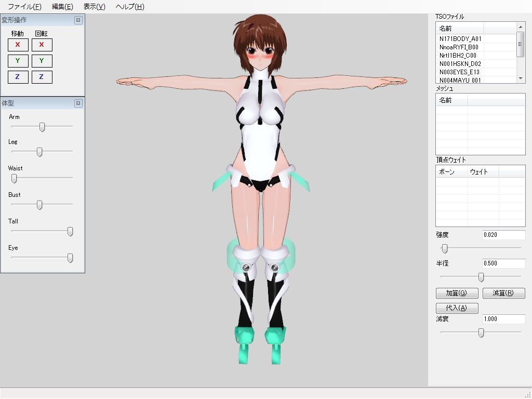Screen dimensions: 532x399
Task: Click 名前 column header in メッシュ list
Action: 452,100
